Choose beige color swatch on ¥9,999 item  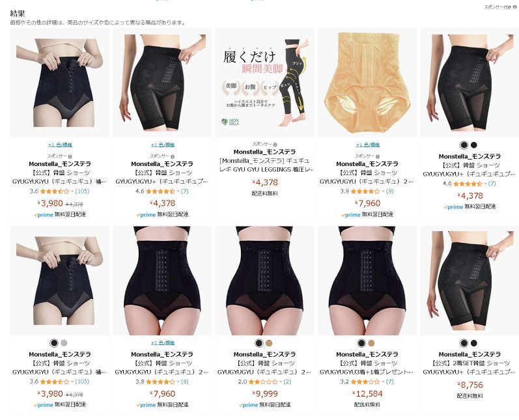coord(269,343)
